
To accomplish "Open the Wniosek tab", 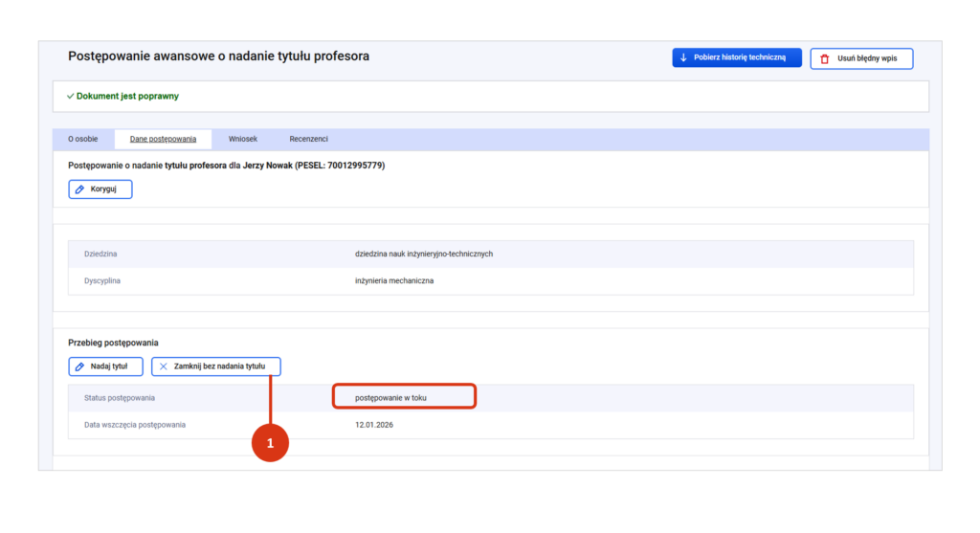I will (x=242, y=139).
